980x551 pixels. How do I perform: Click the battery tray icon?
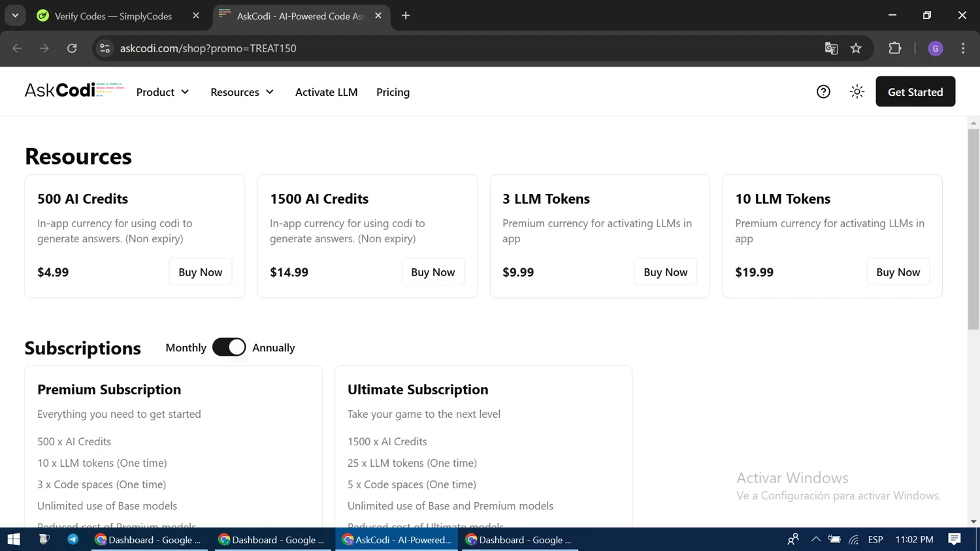pyautogui.click(x=834, y=539)
